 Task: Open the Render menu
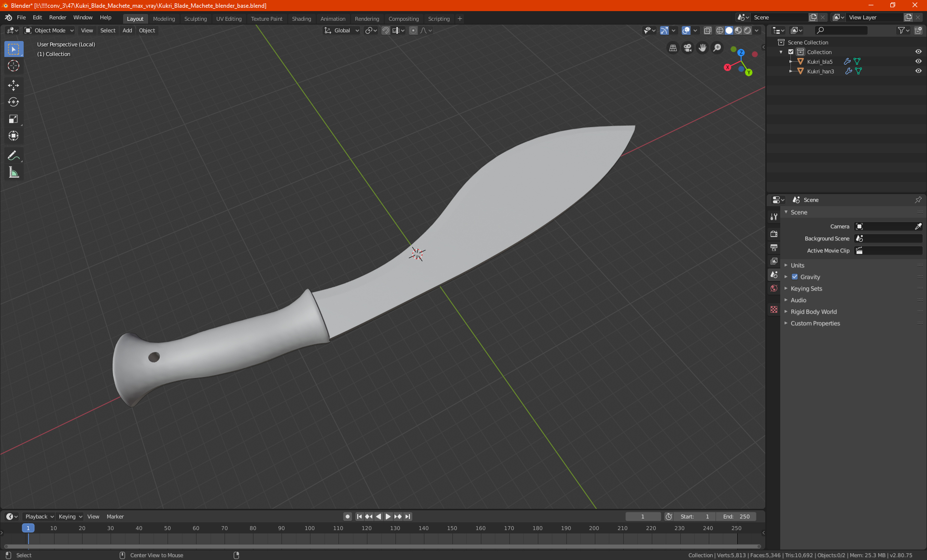click(57, 17)
